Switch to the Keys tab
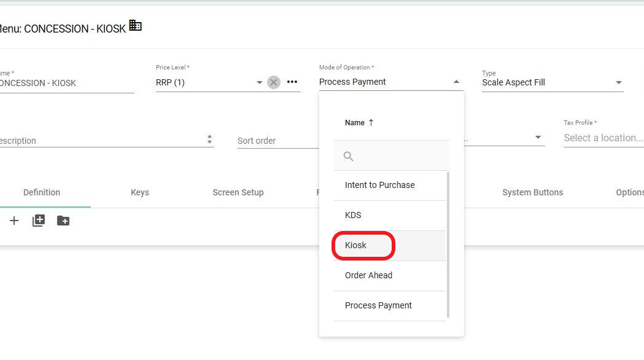 (139, 192)
